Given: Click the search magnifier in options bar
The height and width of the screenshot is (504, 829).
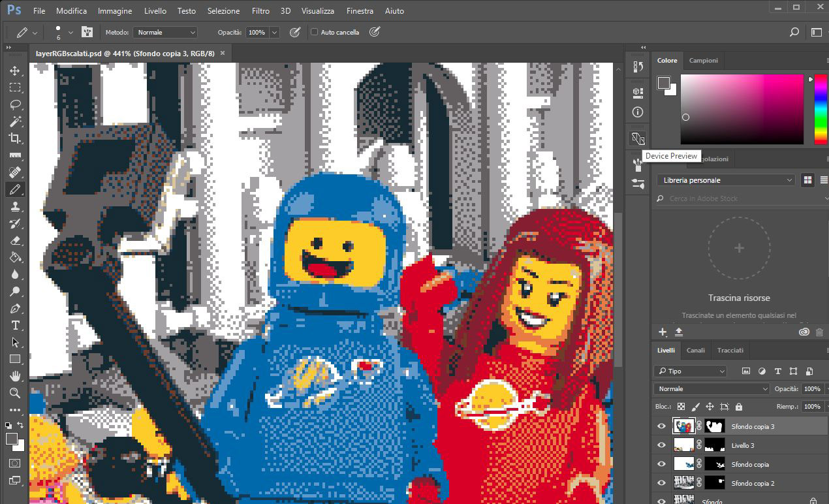Looking at the screenshot, I should coord(794,32).
